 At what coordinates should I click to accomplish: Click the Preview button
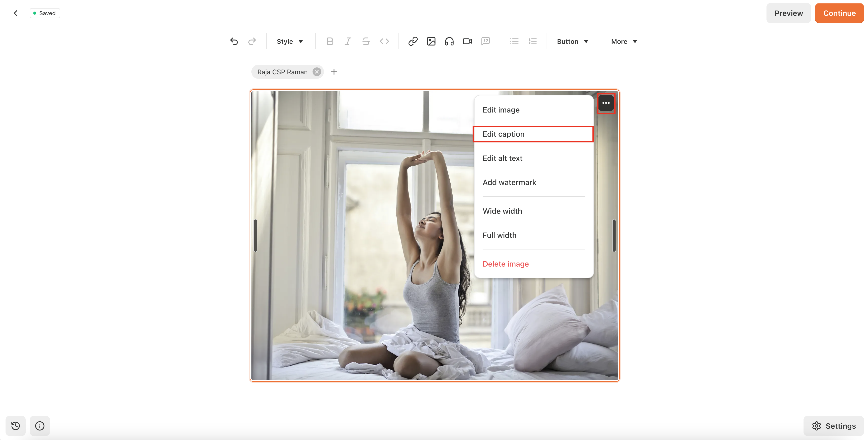click(788, 13)
